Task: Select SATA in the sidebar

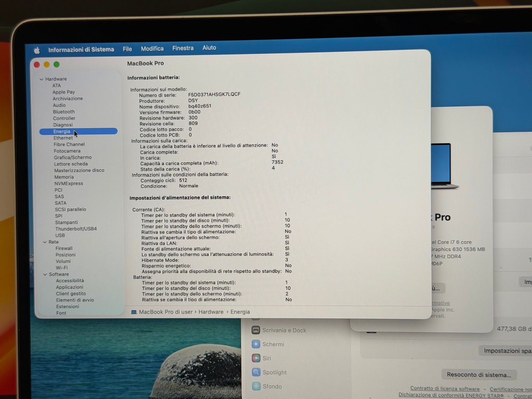Action: click(x=61, y=203)
